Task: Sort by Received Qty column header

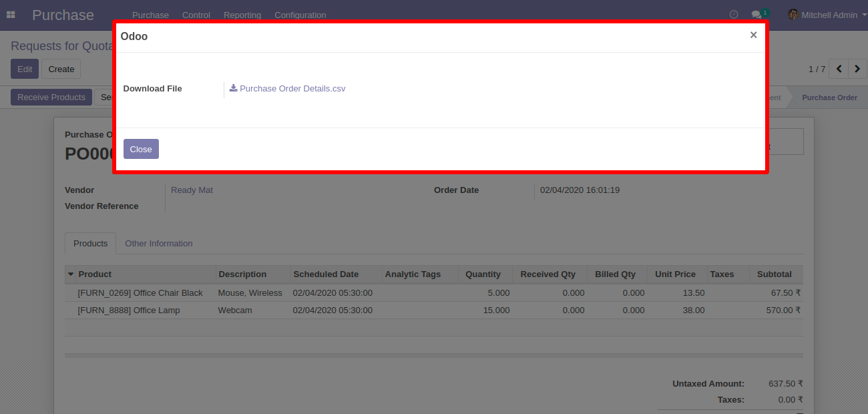Action: [x=548, y=274]
